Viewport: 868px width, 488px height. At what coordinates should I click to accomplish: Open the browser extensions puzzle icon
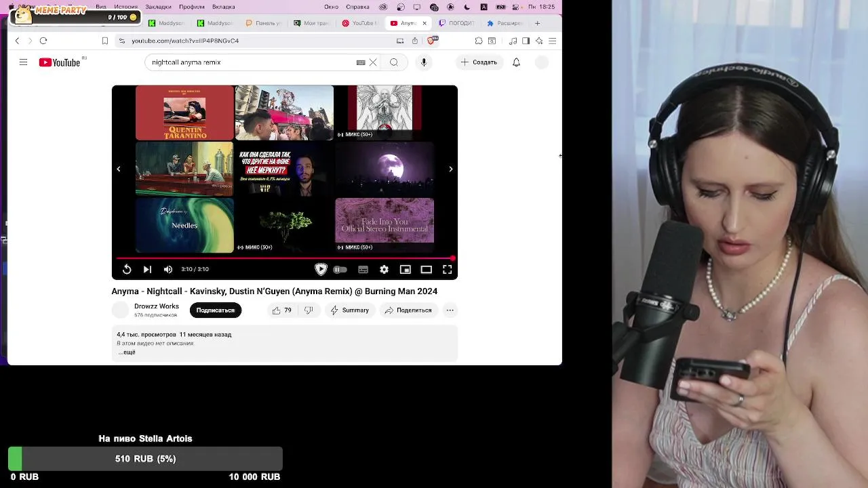[x=479, y=41]
